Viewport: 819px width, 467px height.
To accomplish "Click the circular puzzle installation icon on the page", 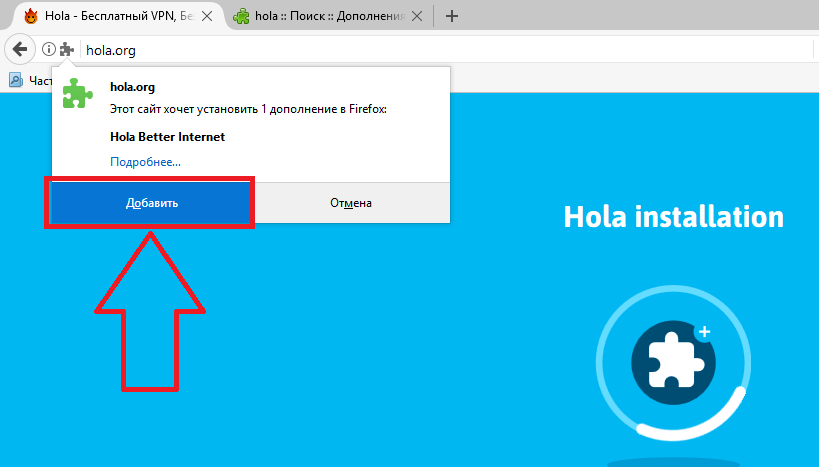I will pyautogui.click(x=673, y=363).
